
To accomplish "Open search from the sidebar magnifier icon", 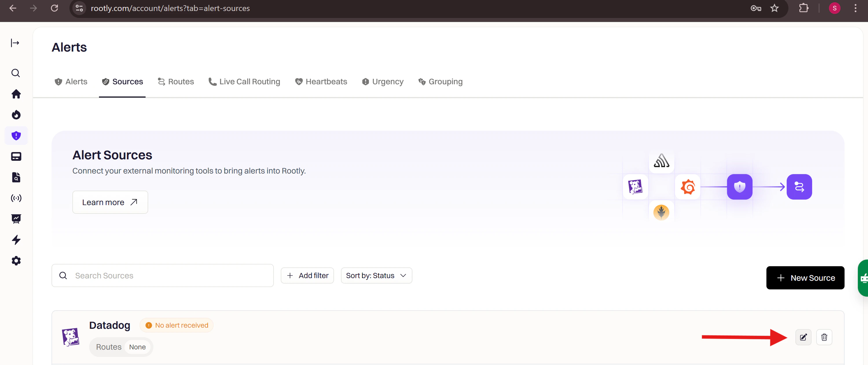I will coord(16,73).
